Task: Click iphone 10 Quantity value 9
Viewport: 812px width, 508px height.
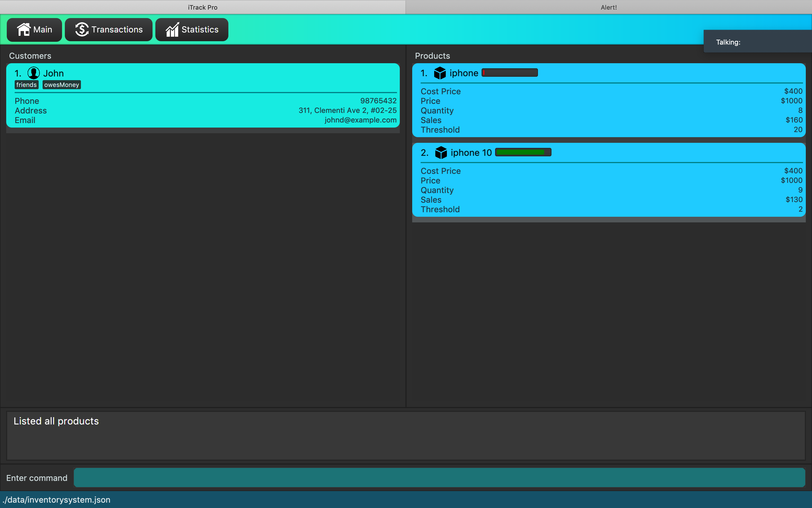Action: [x=800, y=190]
